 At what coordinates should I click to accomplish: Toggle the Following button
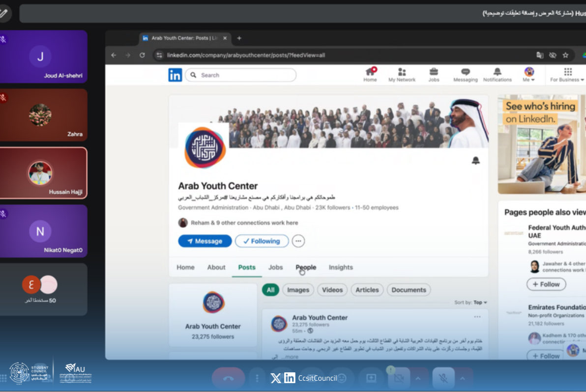pos(262,241)
